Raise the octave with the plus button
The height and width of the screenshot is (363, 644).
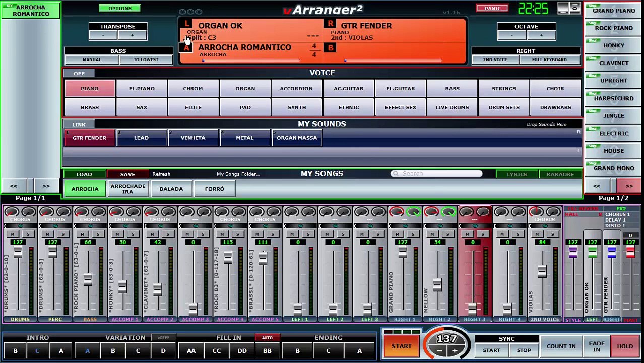click(541, 35)
